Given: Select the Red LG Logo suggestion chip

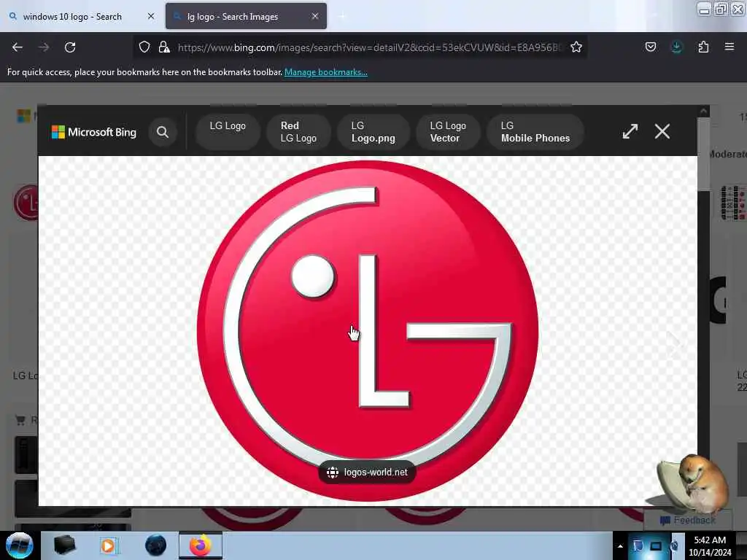Looking at the screenshot, I should (x=298, y=132).
